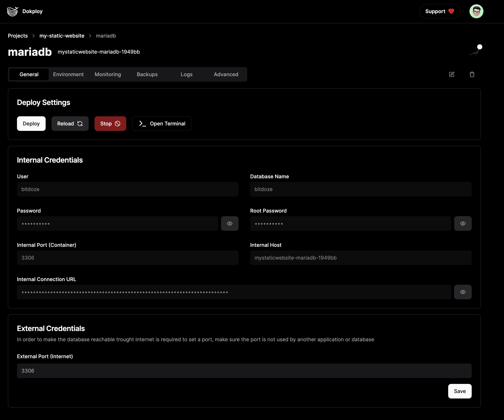The width and height of the screenshot is (504, 420).
Task: Switch to the Backups tab
Action: [x=147, y=74]
